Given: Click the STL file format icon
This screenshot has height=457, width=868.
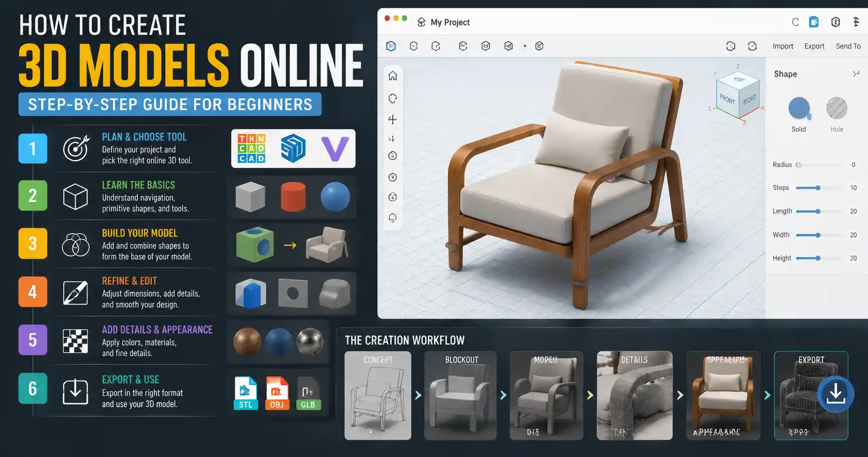Looking at the screenshot, I should (x=245, y=393).
